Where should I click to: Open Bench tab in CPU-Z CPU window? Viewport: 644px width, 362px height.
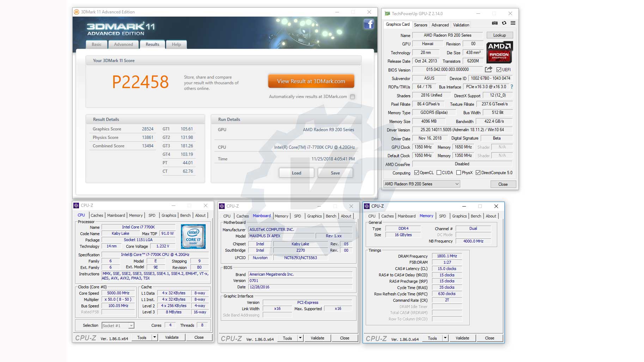point(185,215)
